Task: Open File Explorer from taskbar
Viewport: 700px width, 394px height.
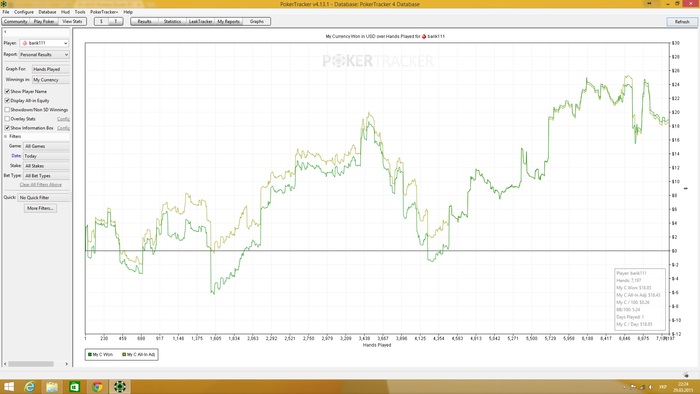Action: tap(52, 386)
